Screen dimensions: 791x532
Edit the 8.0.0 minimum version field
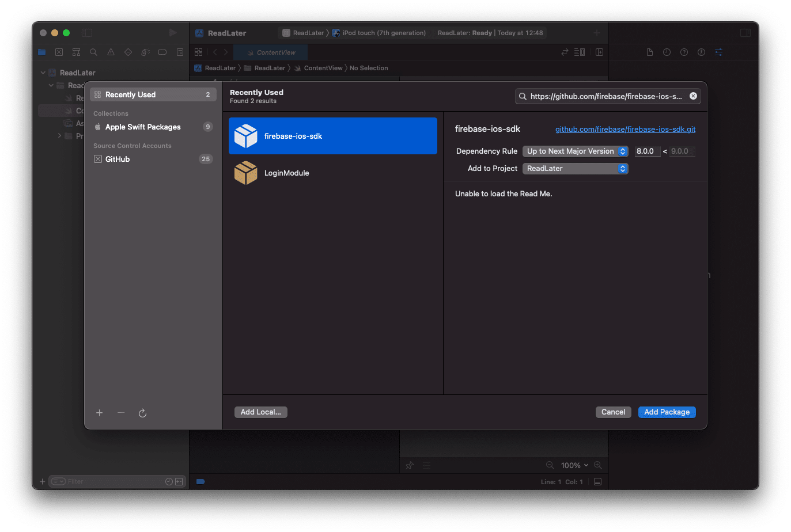pyautogui.click(x=647, y=151)
